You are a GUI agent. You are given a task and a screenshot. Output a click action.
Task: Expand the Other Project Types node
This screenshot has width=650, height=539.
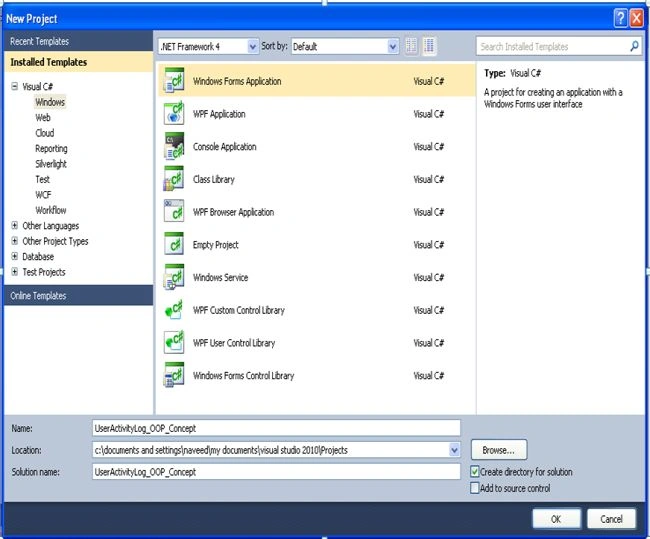(x=15, y=241)
